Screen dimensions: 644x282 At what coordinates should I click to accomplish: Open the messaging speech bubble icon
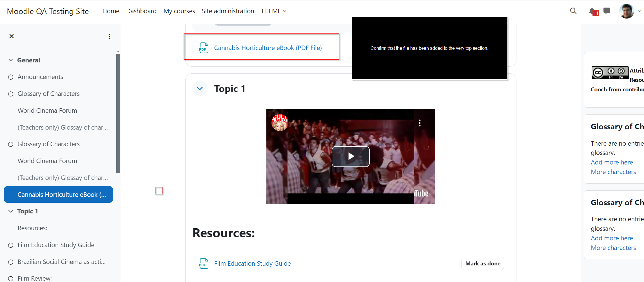[x=607, y=11]
